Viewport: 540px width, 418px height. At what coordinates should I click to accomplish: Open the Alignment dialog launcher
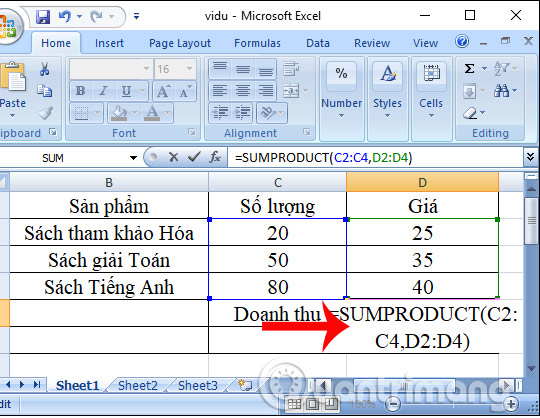point(307,132)
